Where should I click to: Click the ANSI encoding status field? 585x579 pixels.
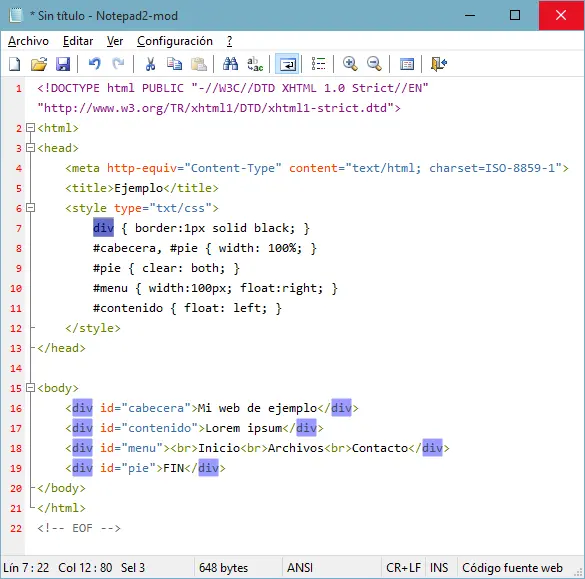300,567
